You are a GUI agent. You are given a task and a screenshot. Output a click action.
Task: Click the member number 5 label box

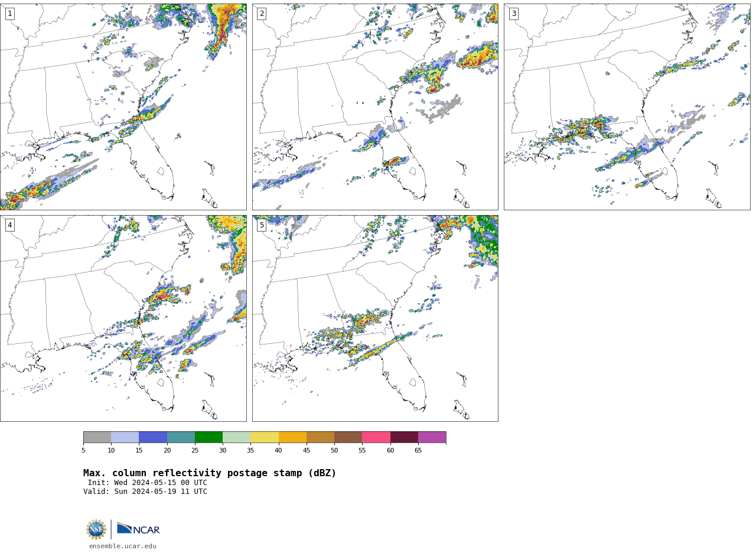coord(262,225)
